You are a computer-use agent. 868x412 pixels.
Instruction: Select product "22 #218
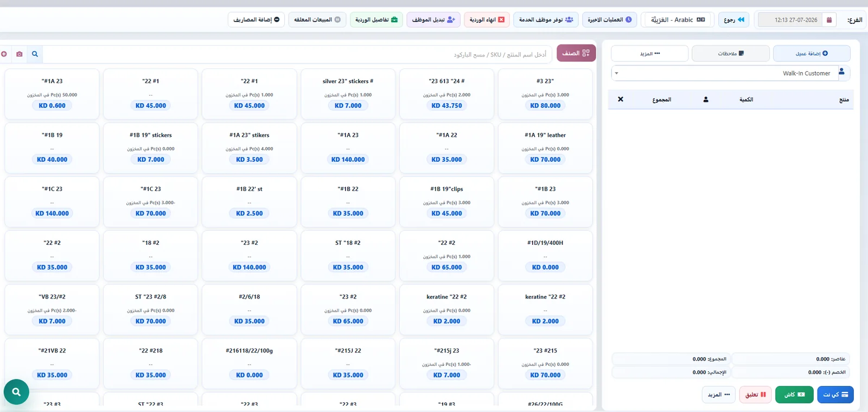pyautogui.click(x=150, y=363)
